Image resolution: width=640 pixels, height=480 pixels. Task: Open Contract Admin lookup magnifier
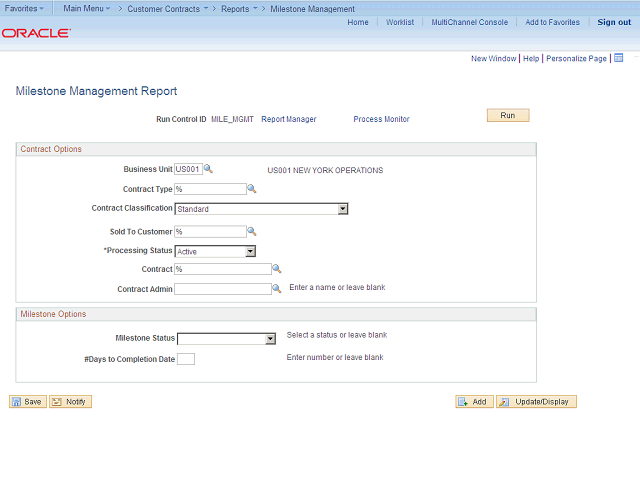point(277,289)
